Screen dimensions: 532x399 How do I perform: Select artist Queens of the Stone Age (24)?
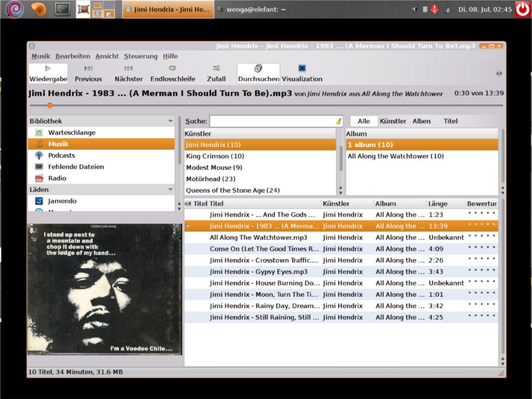coord(260,190)
